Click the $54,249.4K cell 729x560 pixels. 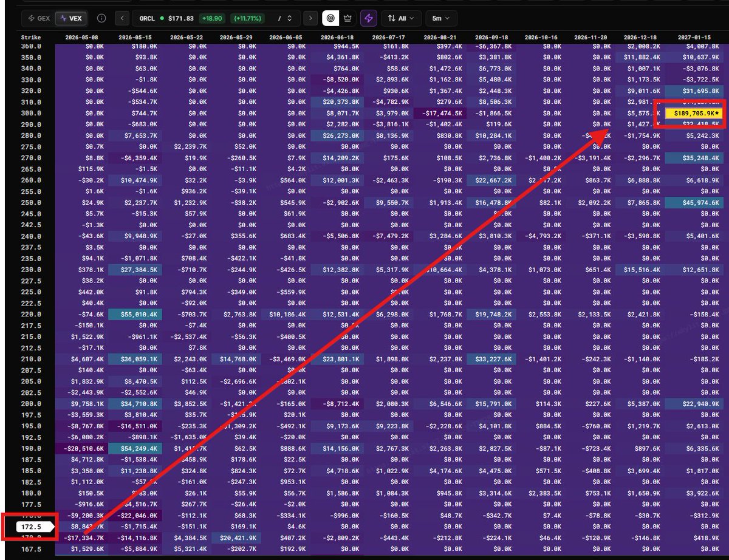[x=135, y=448]
